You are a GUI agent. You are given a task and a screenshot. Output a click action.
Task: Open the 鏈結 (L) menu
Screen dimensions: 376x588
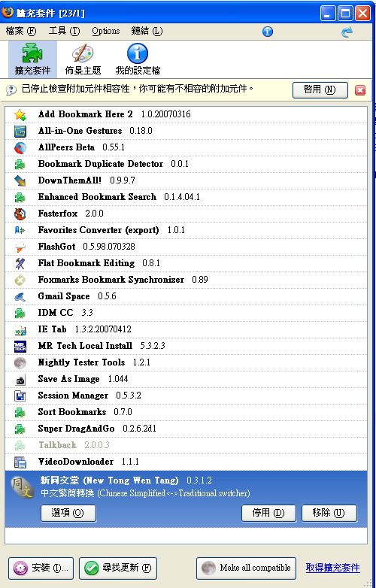(147, 31)
